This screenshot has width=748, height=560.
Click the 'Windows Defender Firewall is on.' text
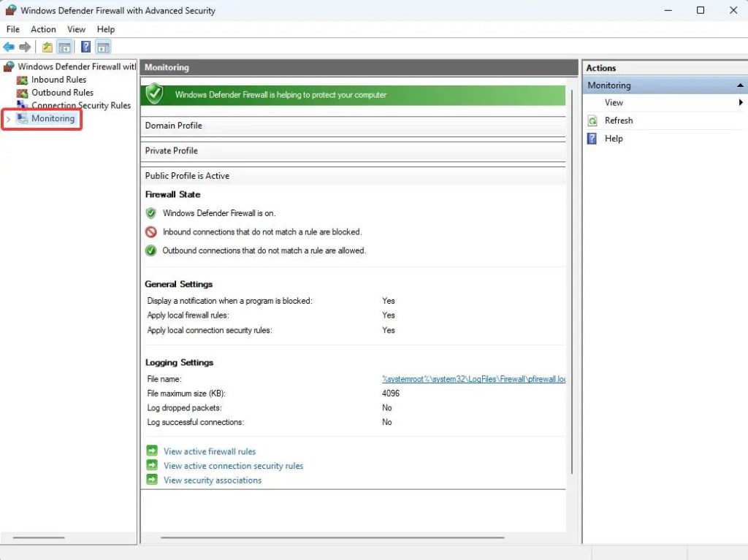pos(219,213)
